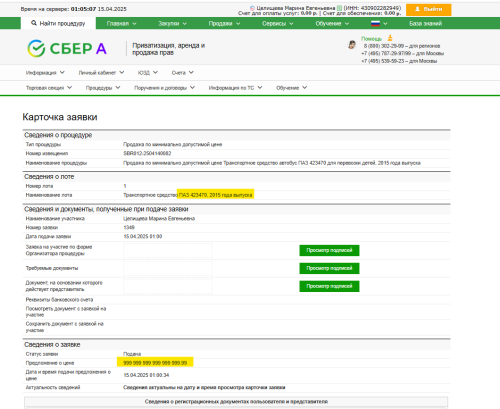Click Просмотр подписей for Заявка на участие
This screenshot has width=500, height=409.
(x=329, y=250)
